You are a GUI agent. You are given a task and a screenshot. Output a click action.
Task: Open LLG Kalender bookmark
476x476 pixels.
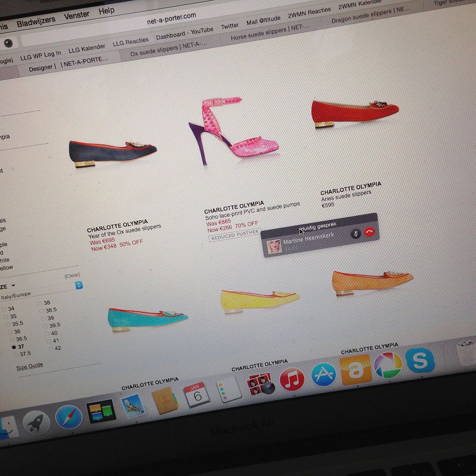pos(87,48)
